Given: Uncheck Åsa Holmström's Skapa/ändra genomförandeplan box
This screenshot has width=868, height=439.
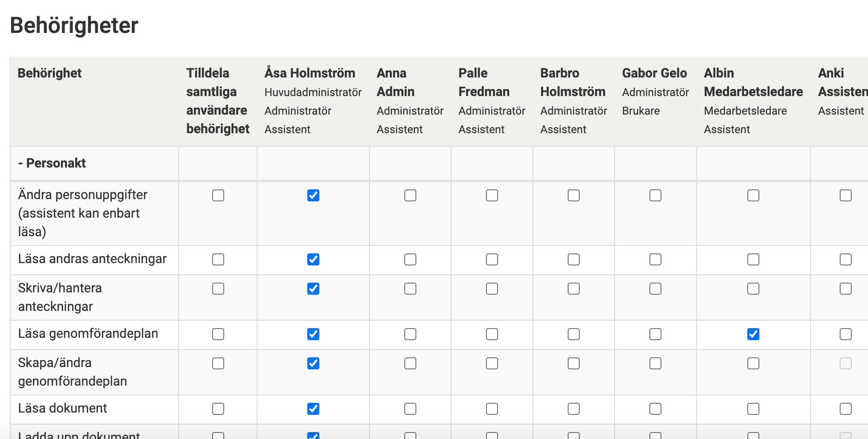Looking at the screenshot, I should (x=313, y=363).
